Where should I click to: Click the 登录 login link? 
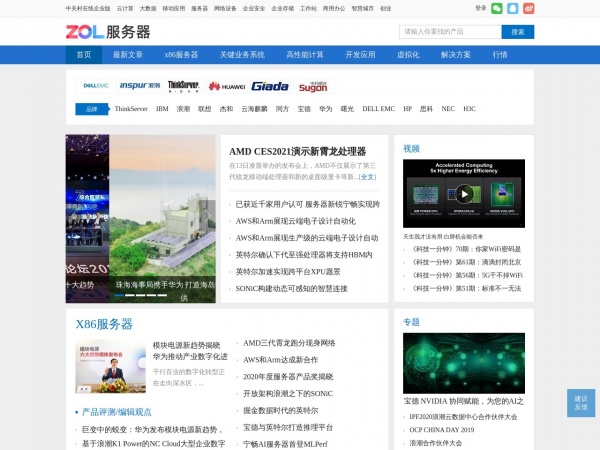point(481,8)
